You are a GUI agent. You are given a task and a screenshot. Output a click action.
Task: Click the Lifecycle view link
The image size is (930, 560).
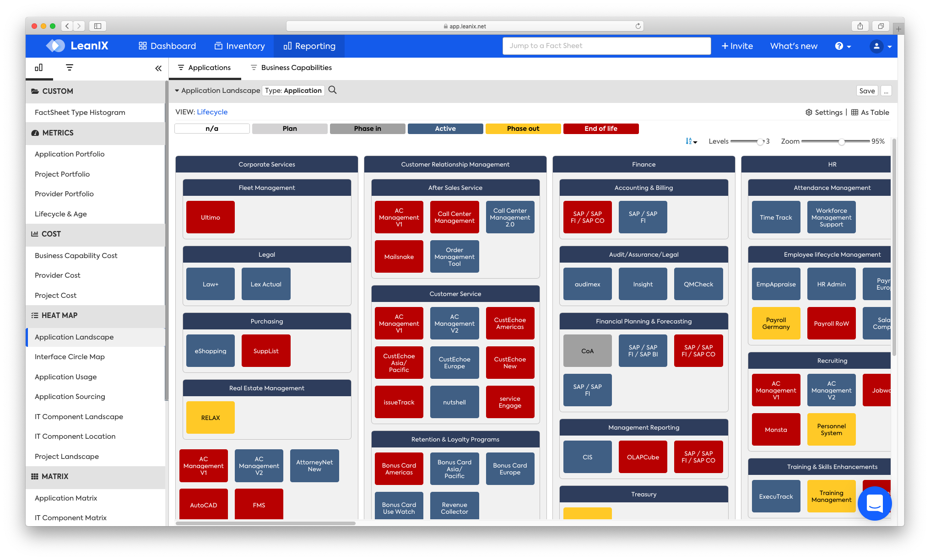(212, 112)
